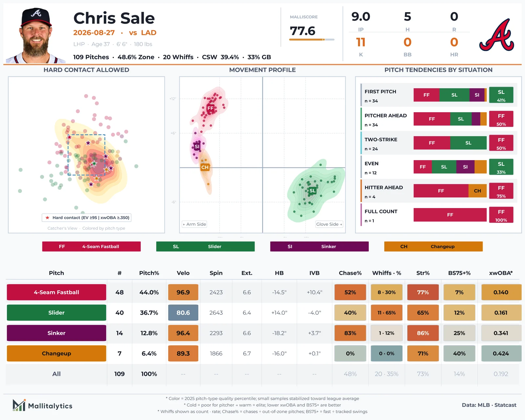Click the Mallitalytics logo icon
Viewport: 525px width, 420px height.
coord(19,405)
